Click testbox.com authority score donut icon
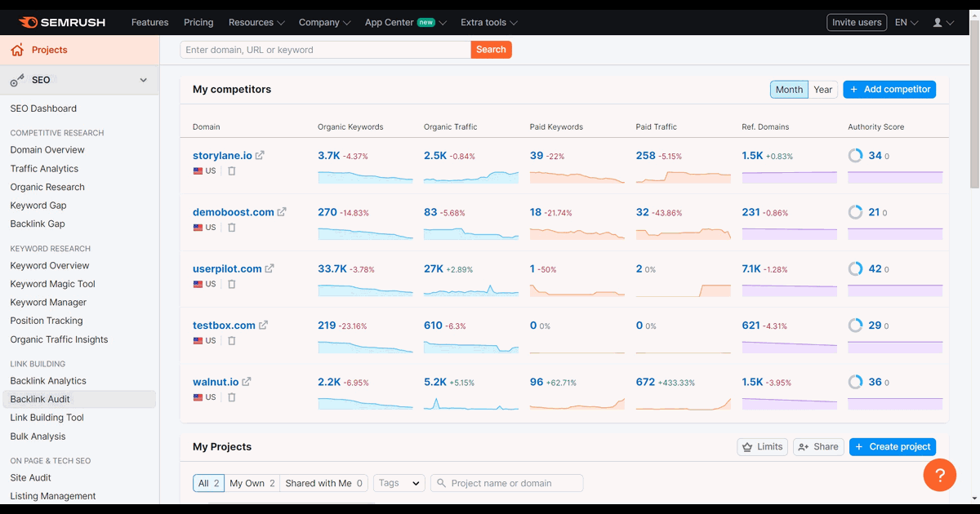This screenshot has width=980, height=514. 855,325
